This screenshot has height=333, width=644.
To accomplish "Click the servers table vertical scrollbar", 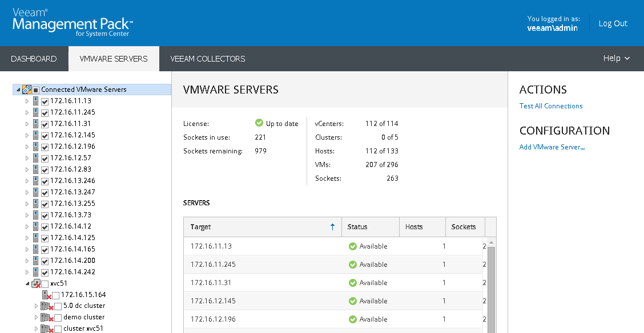I will point(490,285).
